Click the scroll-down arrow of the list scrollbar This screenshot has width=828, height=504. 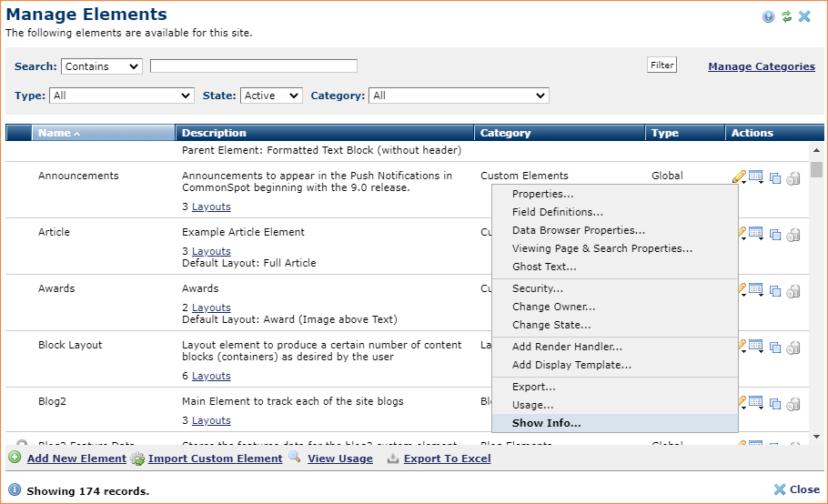(x=816, y=437)
